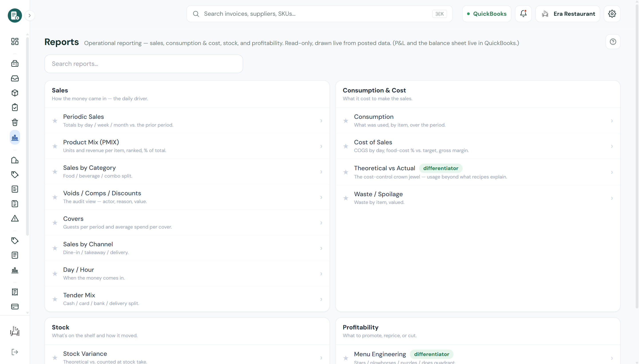Star the Voids / Comps / Discounts report

55,197
